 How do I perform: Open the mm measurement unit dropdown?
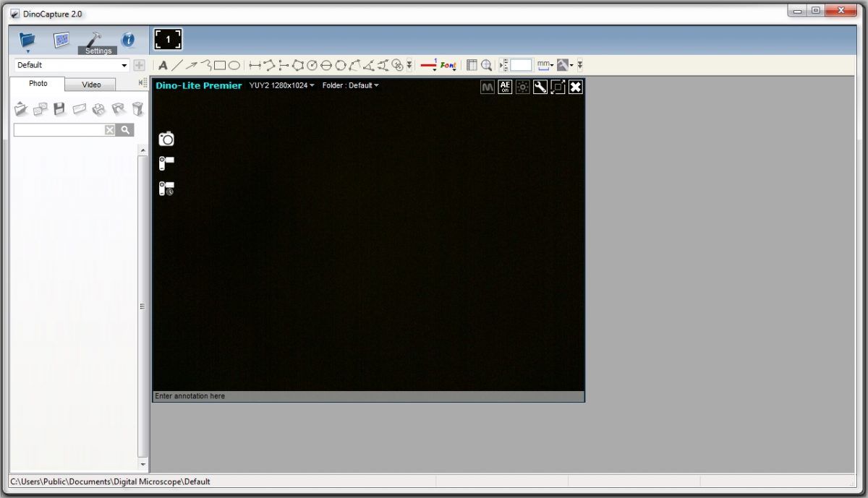[x=545, y=65]
